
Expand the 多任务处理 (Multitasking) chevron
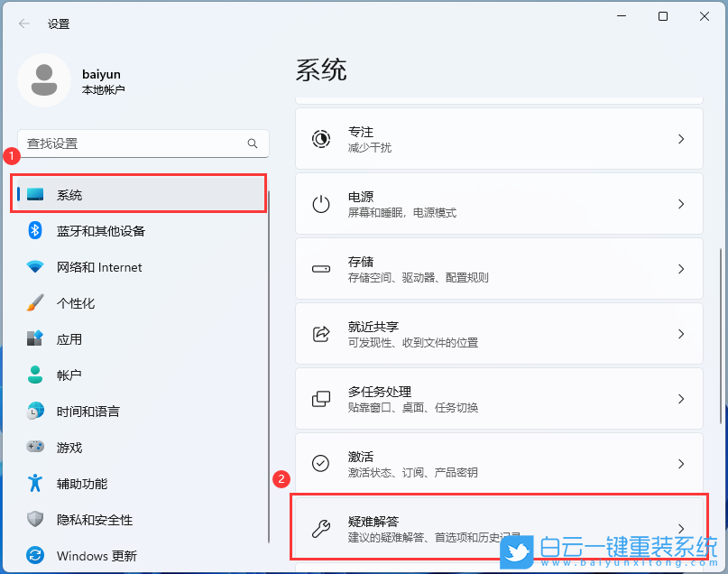tap(681, 398)
